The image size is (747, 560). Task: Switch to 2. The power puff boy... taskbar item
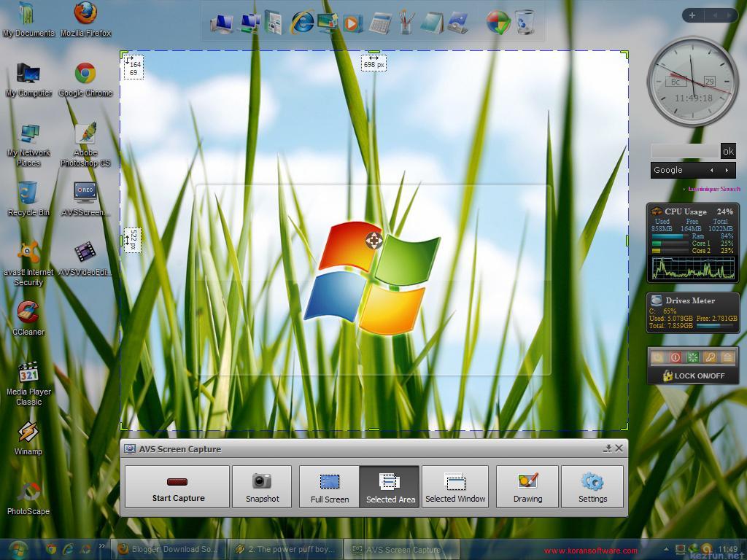point(285,549)
